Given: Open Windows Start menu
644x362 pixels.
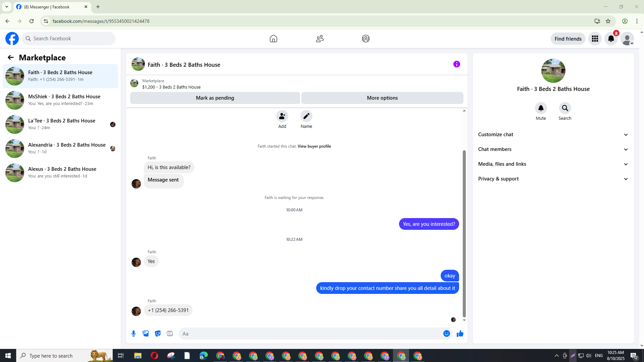Looking at the screenshot, I should click(8, 356).
